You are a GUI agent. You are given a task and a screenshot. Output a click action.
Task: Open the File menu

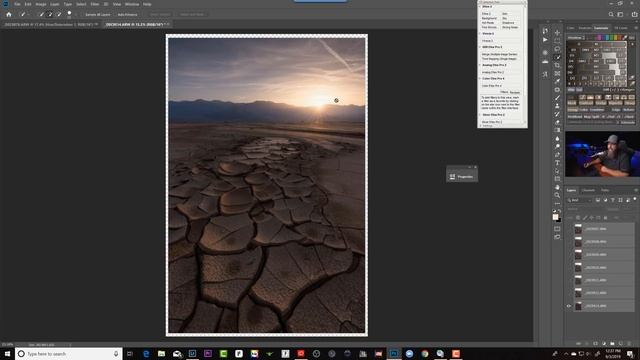point(18,4)
